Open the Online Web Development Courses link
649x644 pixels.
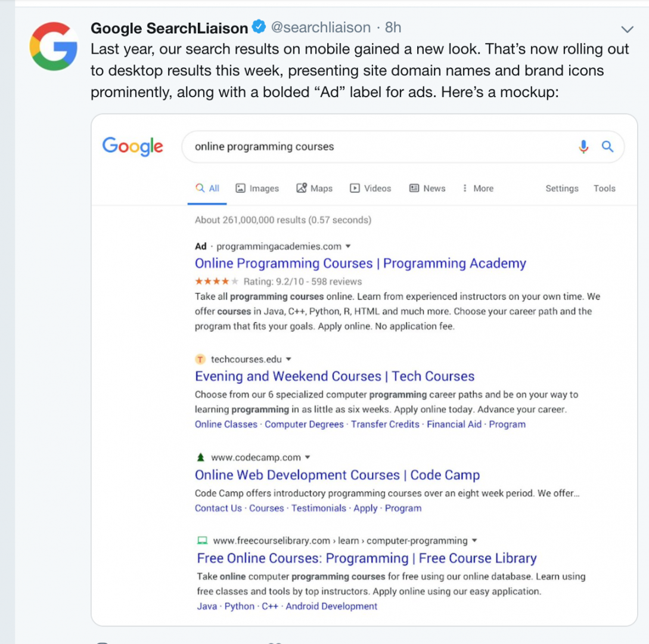[x=337, y=475]
